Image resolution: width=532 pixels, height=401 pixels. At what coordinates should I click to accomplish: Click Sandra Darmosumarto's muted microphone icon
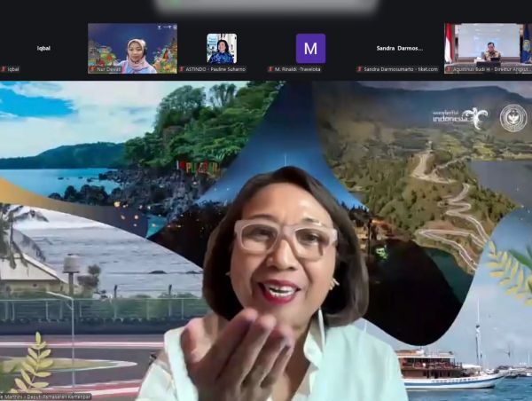359,69
